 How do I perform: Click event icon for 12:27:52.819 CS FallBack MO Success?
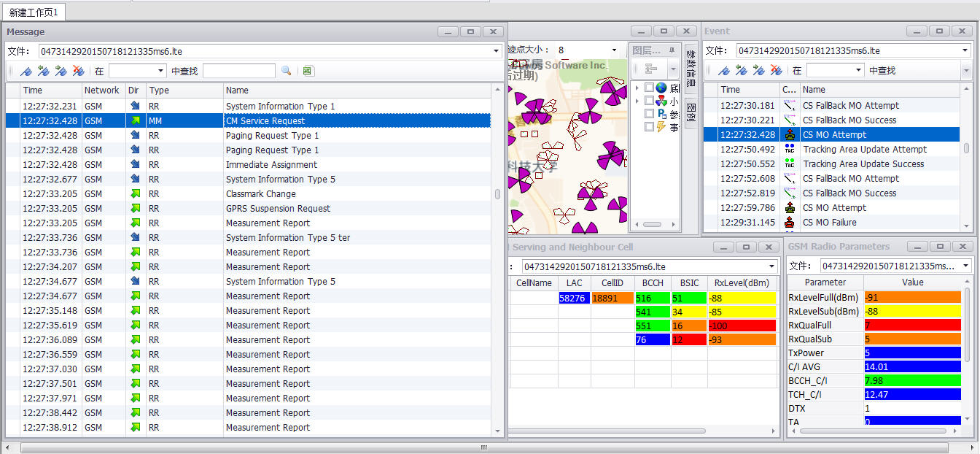(x=790, y=193)
